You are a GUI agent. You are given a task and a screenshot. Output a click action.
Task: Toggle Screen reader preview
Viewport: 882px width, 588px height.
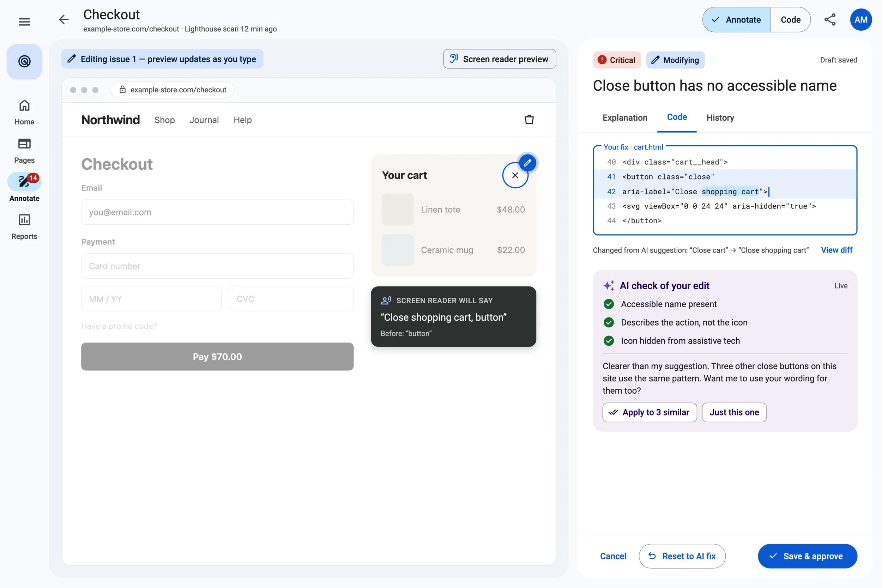(x=500, y=59)
